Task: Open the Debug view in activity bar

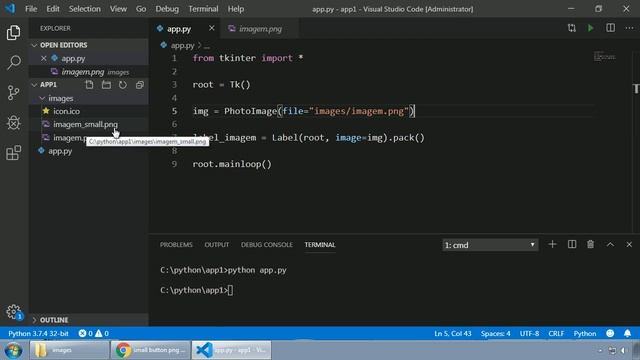Action: (x=13, y=122)
